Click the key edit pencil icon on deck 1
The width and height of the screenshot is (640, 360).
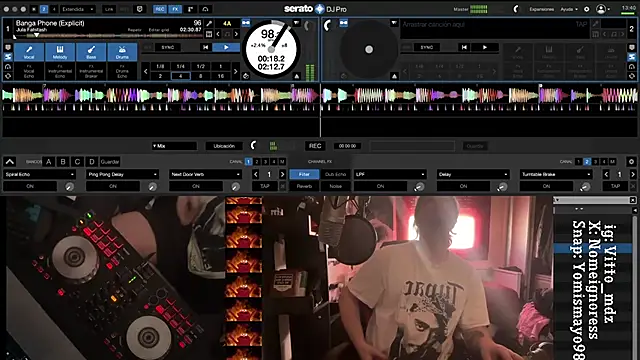point(209,24)
